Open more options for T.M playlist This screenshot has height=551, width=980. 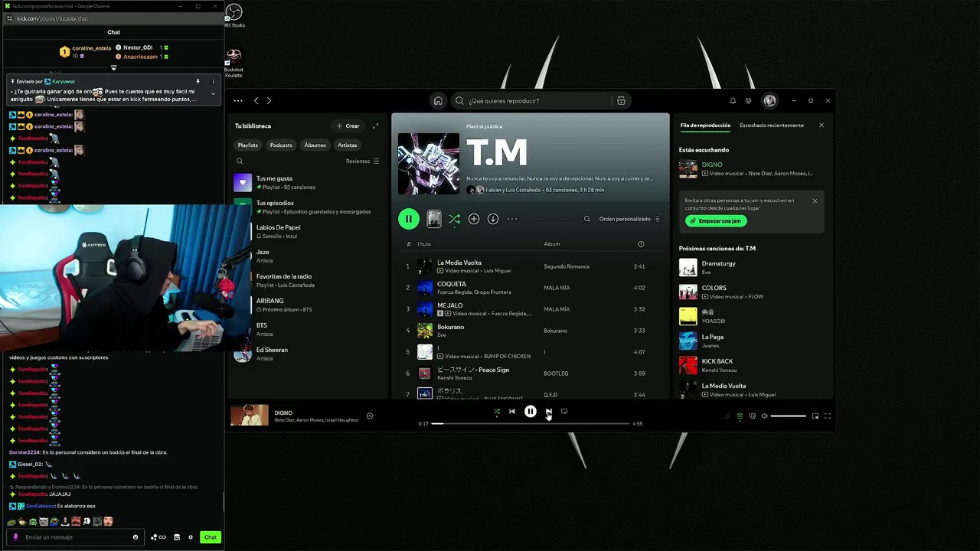(x=512, y=219)
